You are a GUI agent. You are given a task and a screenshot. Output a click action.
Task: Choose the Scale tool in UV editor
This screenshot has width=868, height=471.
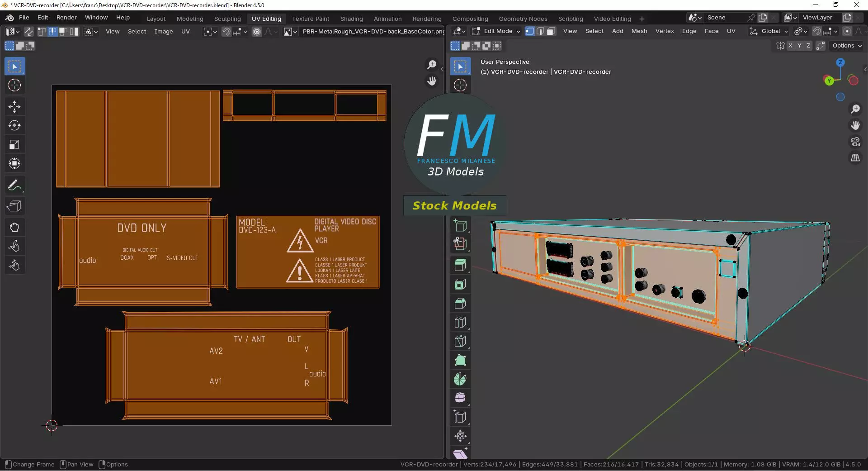pos(14,145)
